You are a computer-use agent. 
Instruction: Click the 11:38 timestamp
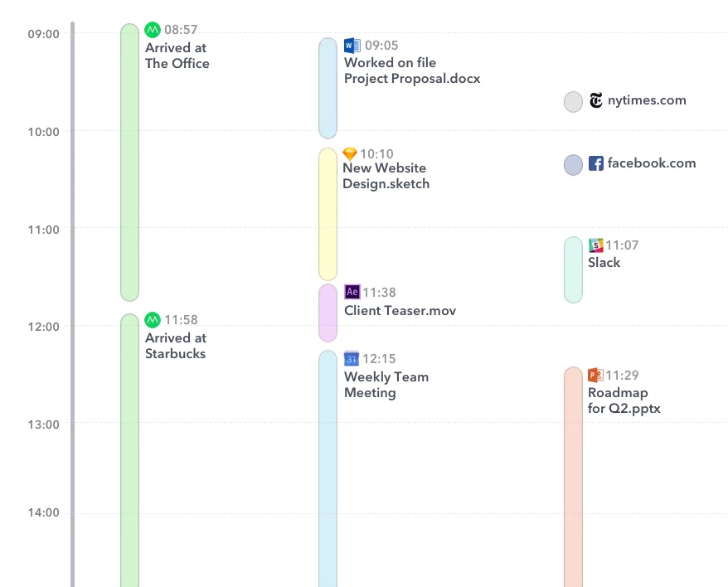pos(379,293)
